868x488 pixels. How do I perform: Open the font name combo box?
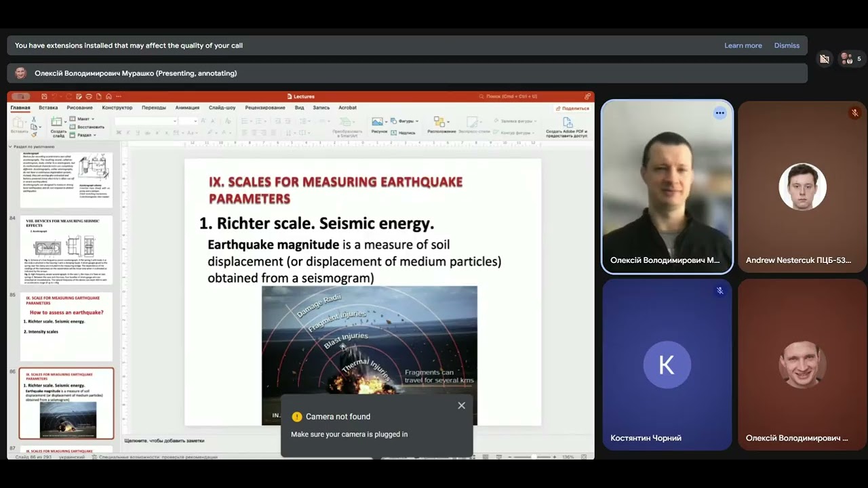click(x=146, y=121)
